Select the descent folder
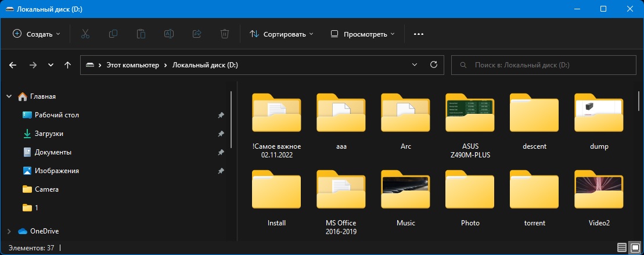The width and height of the screenshot is (644, 255). point(534,121)
